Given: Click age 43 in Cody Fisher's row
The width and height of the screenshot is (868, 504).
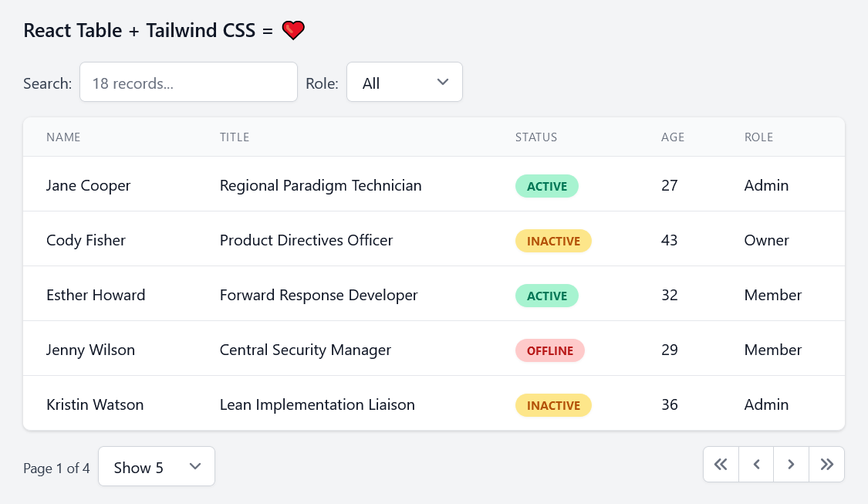Looking at the screenshot, I should 669,240.
